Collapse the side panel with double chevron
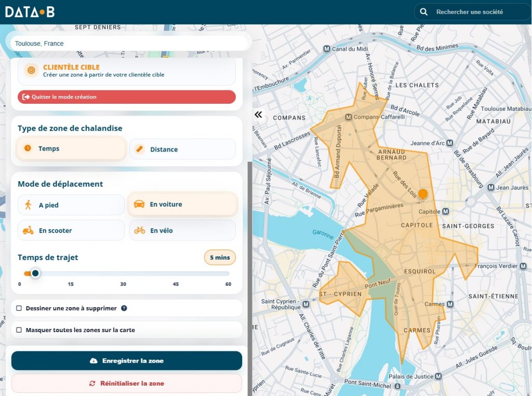The height and width of the screenshot is (396, 532). [259, 115]
